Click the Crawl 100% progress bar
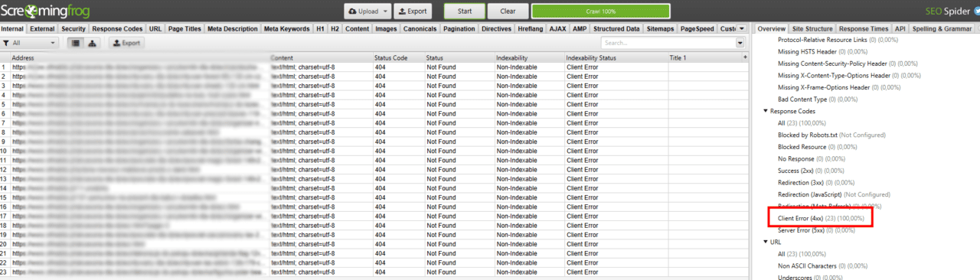Image resolution: width=980 pixels, height=280 pixels. [x=600, y=11]
